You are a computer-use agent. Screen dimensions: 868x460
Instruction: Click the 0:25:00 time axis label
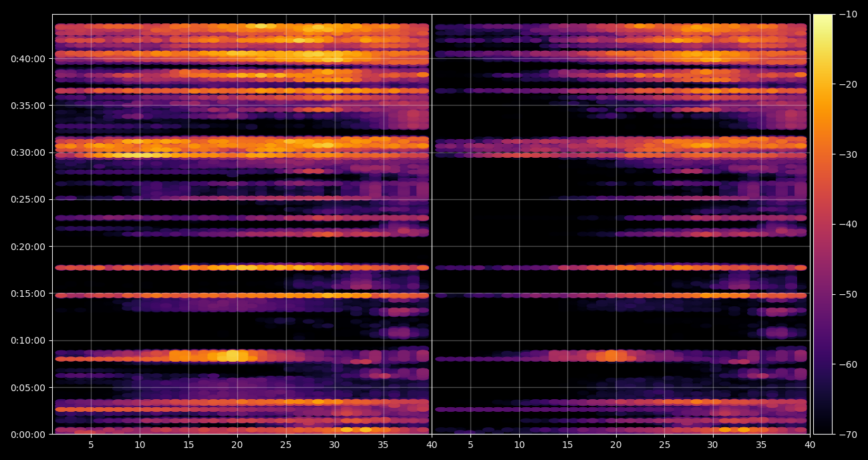click(27, 199)
